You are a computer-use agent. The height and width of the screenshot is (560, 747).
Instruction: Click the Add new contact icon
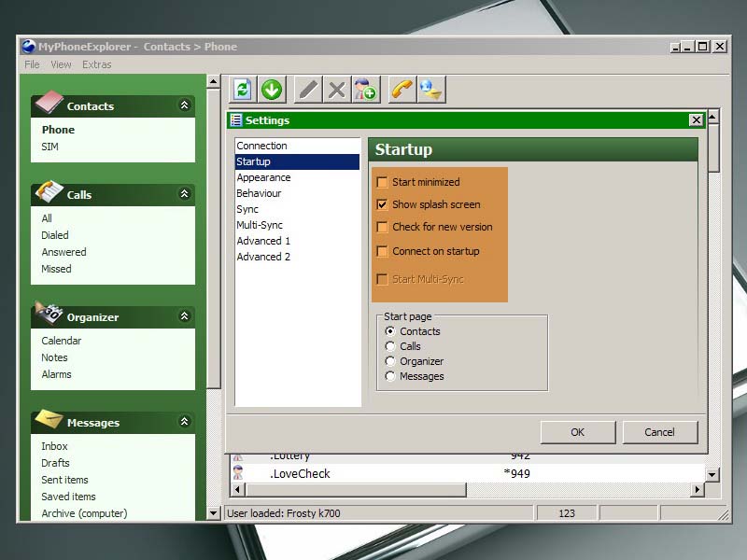click(x=365, y=90)
